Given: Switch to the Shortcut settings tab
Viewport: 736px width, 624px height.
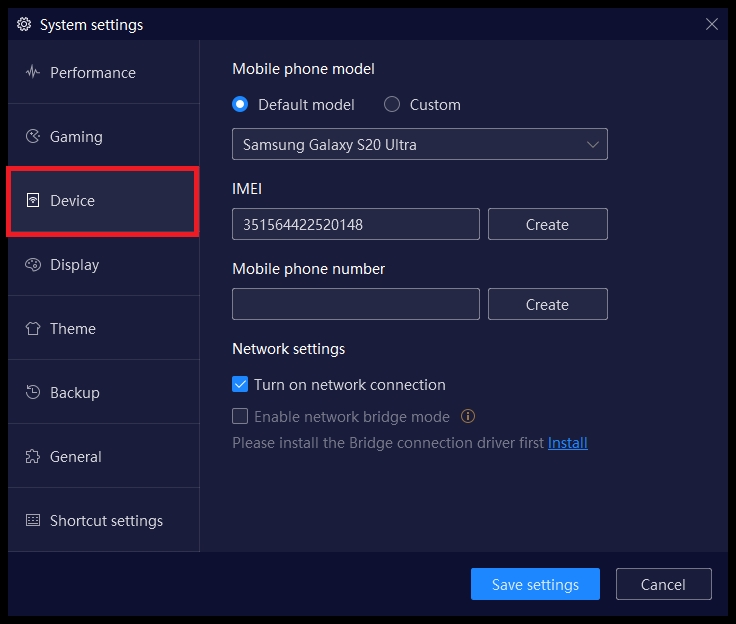Looking at the screenshot, I should [x=105, y=521].
